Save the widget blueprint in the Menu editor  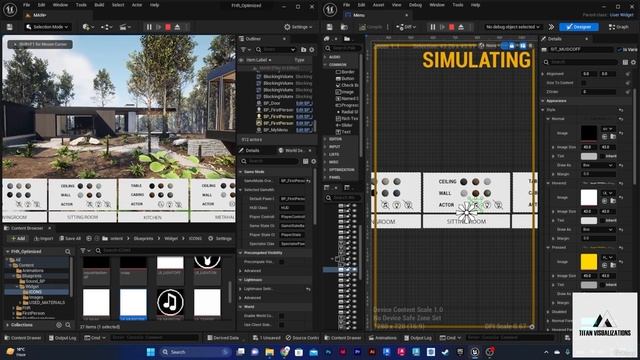pos(329,27)
